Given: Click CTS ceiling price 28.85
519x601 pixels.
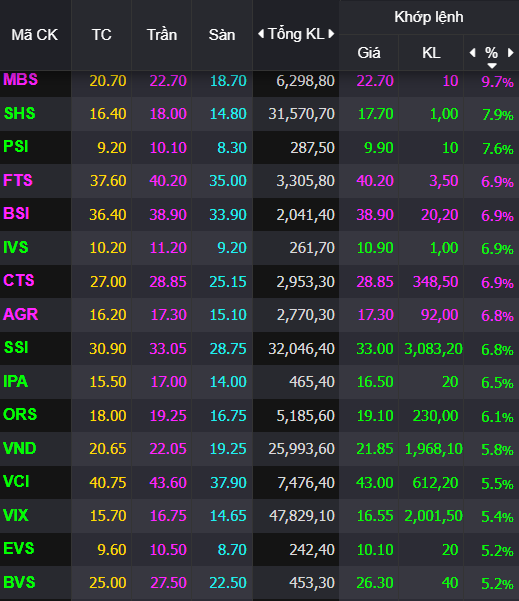Looking at the screenshot, I should (168, 282).
